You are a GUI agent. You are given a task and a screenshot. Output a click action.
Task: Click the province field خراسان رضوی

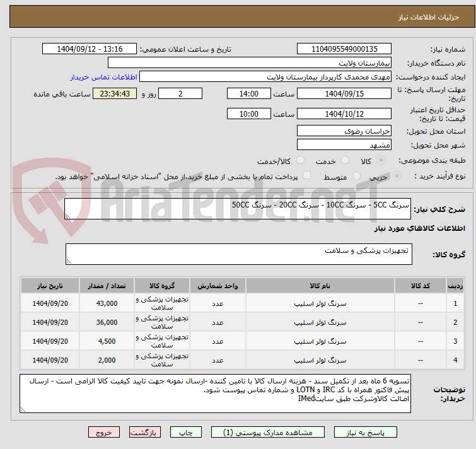[x=344, y=131]
